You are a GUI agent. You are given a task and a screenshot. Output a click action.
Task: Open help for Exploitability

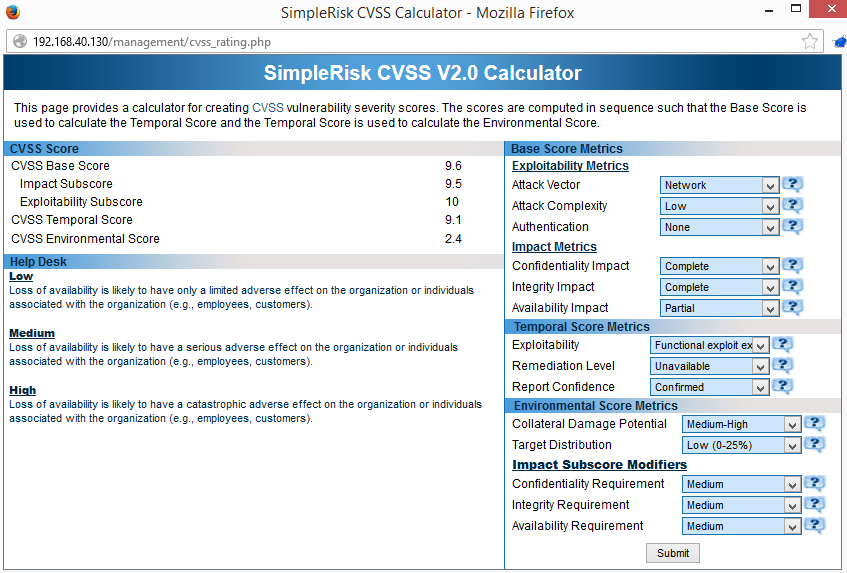[782, 345]
